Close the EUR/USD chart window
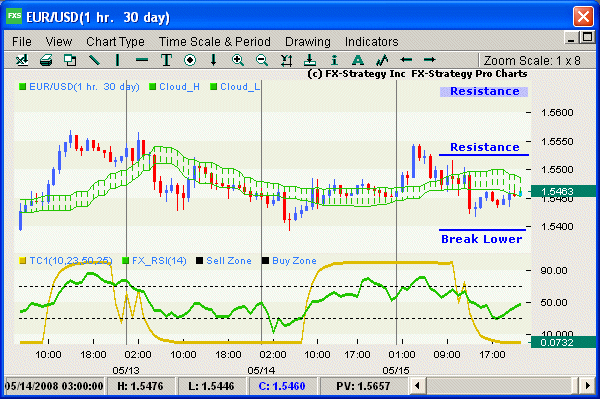This screenshot has width=600, height=399. tap(583, 16)
